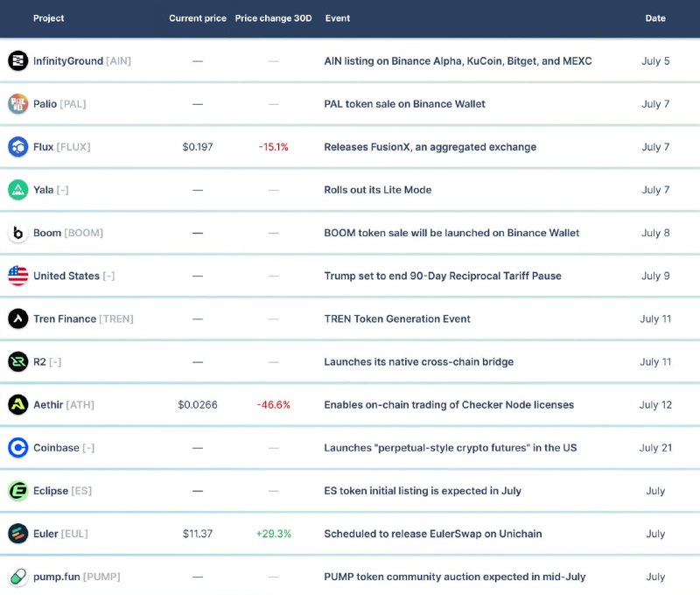The width and height of the screenshot is (700, 595).
Task: Click the July 8 date cell
Action: pyautogui.click(x=655, y=233)
